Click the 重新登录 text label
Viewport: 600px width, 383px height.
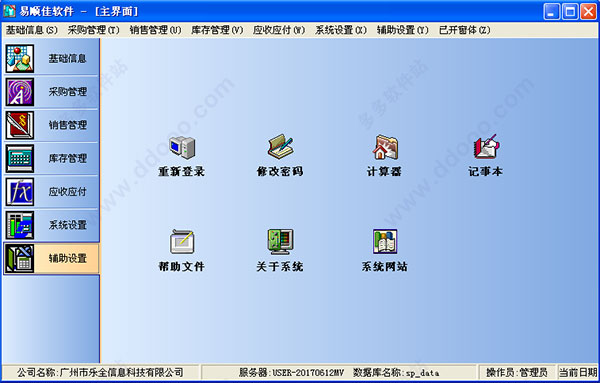click(182, 171)
